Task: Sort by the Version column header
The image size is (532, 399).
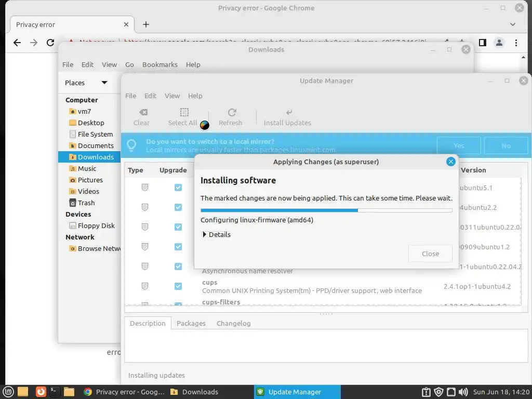Action: point(473,170)
